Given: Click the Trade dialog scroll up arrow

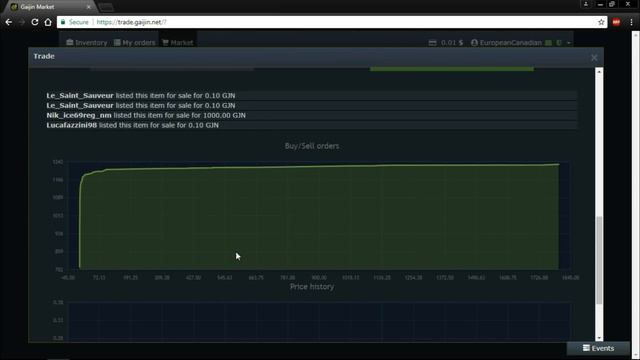Looking at the screenshot, I should 599,72.
